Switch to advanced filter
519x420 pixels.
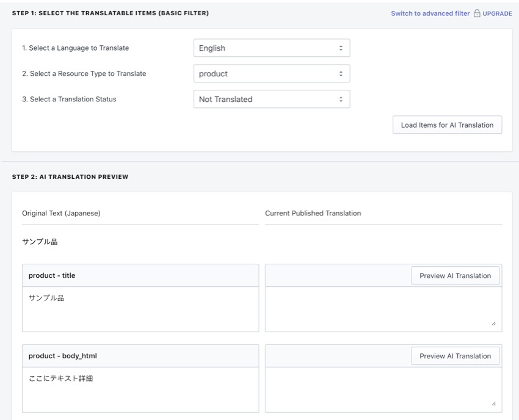(x=430, y=13)
